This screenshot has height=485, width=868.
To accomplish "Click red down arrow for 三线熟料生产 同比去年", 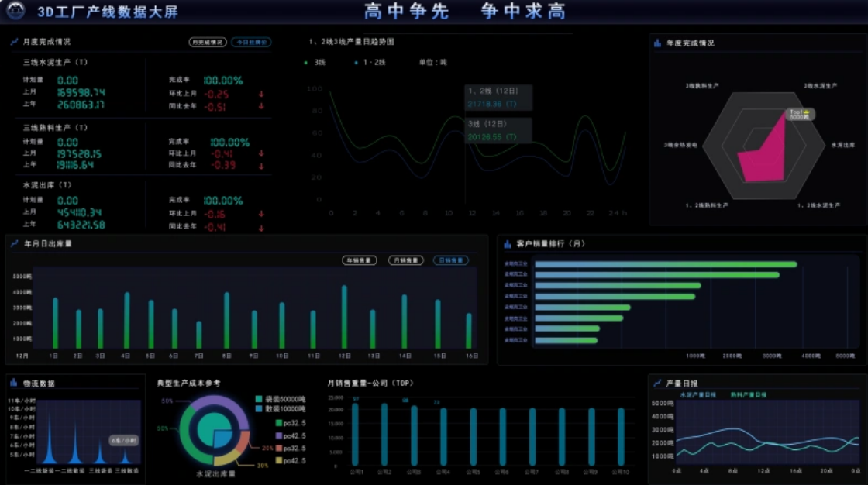I will point(261,166).
